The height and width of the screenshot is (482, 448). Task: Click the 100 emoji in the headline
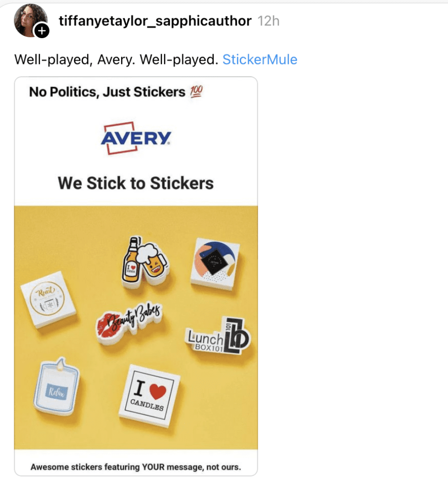click(195, 91)
